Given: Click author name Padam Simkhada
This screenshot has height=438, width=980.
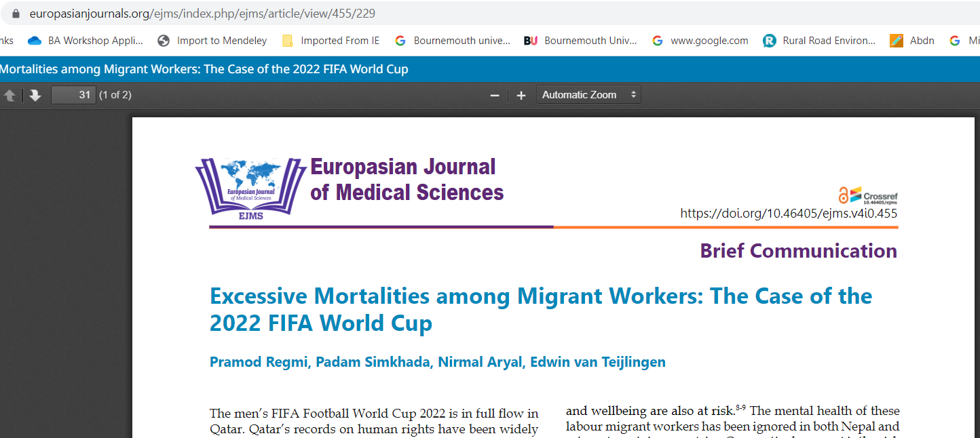Looking at the screenshot, I should coord(373,362).
